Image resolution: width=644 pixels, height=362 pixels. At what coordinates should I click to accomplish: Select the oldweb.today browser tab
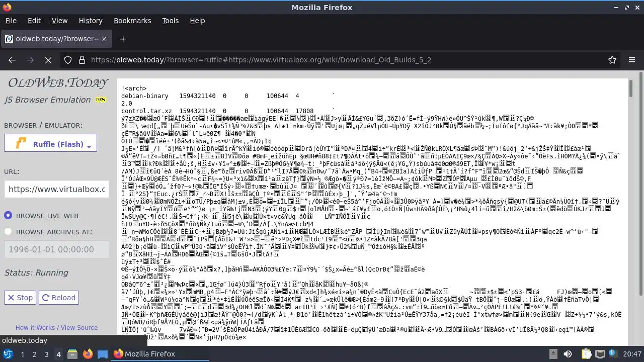(x=55, y=39)
